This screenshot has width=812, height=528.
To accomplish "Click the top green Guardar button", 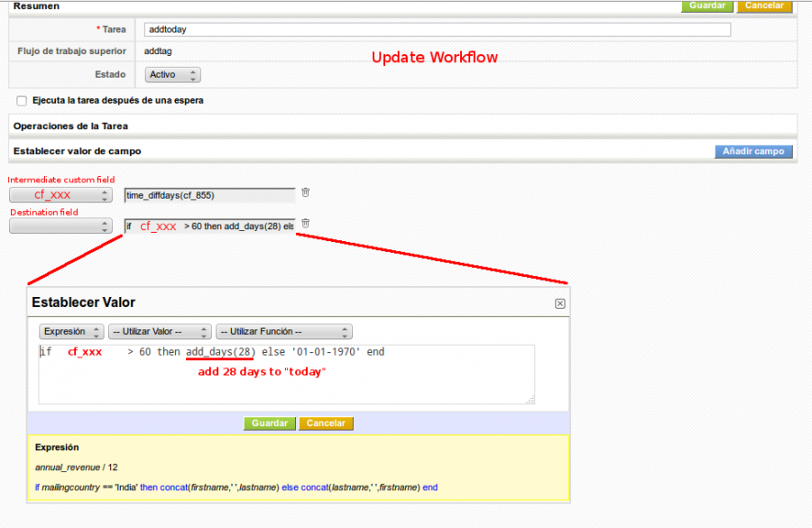I will coord(707,5).
